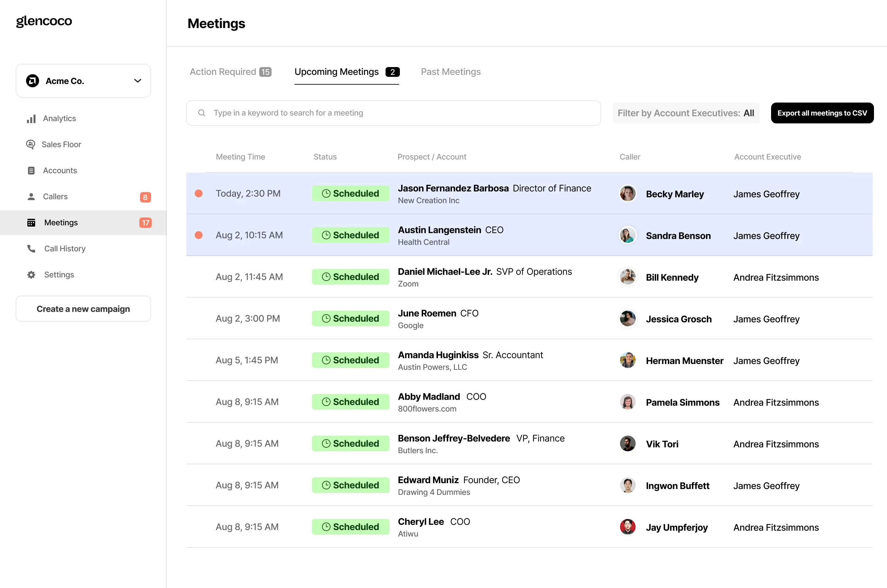Click the Call History phone icon
Viewport: 887px width, 588px height.
click(x=32, y=249)
